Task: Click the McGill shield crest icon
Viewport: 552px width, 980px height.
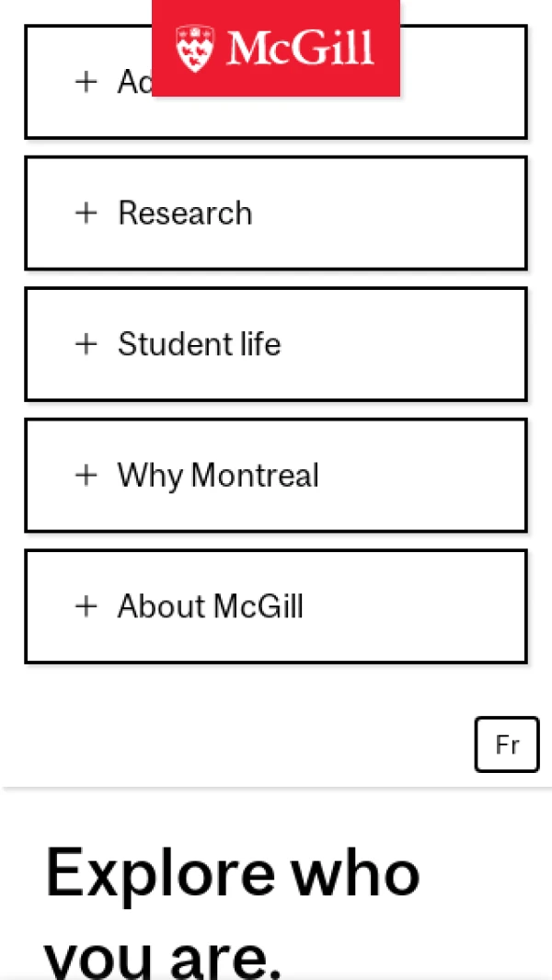Action: point(195,49)
